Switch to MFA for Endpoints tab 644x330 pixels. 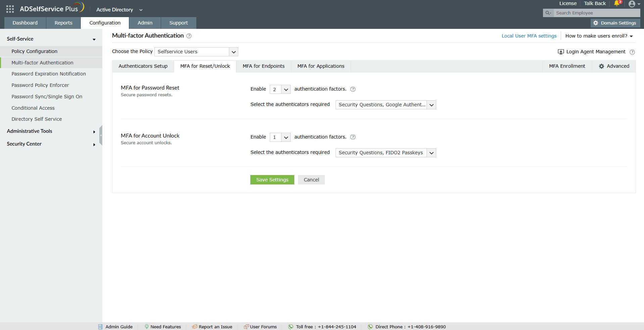pyautogui.click(x=264, y=66)
